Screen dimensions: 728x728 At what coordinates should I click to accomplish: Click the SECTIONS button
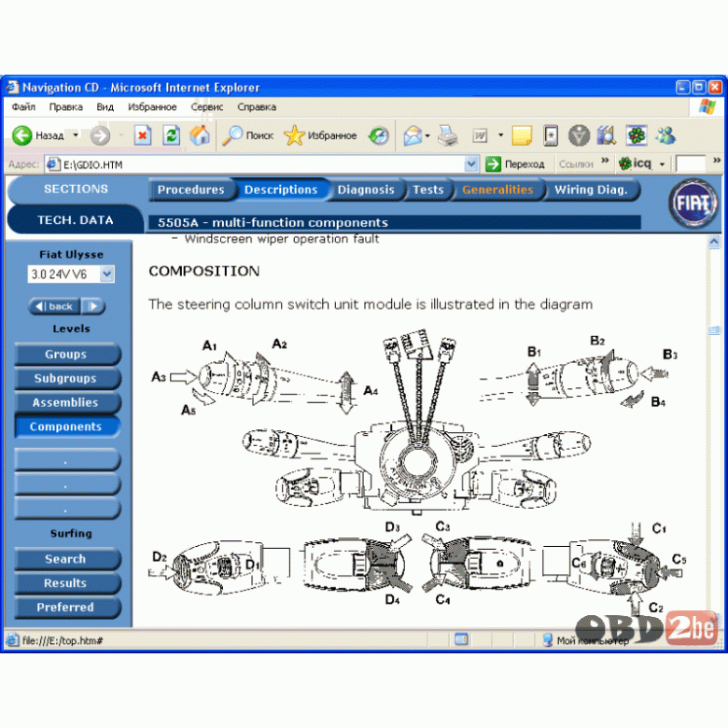tap(77, 189)
